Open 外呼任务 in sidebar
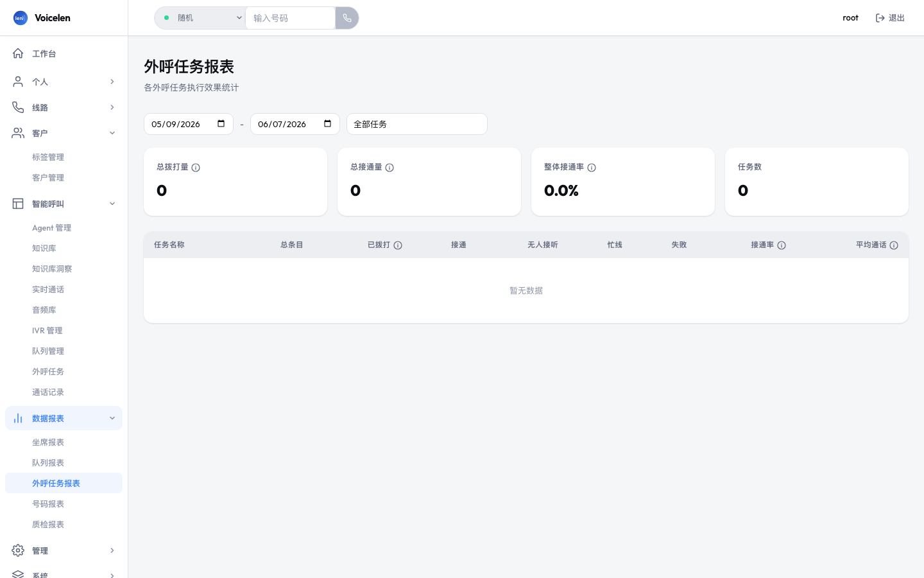This screenshot has width=924, height=578. pos(64,371)
